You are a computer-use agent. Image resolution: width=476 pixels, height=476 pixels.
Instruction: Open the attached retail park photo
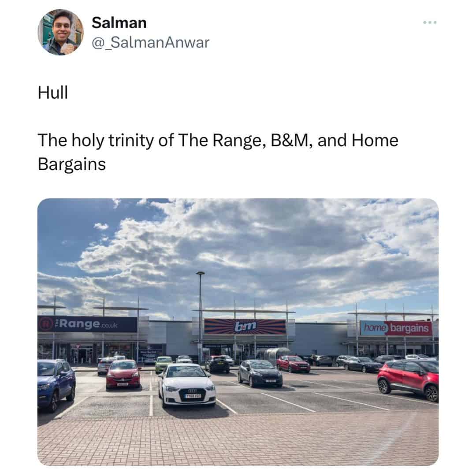(x=238, y=332)
